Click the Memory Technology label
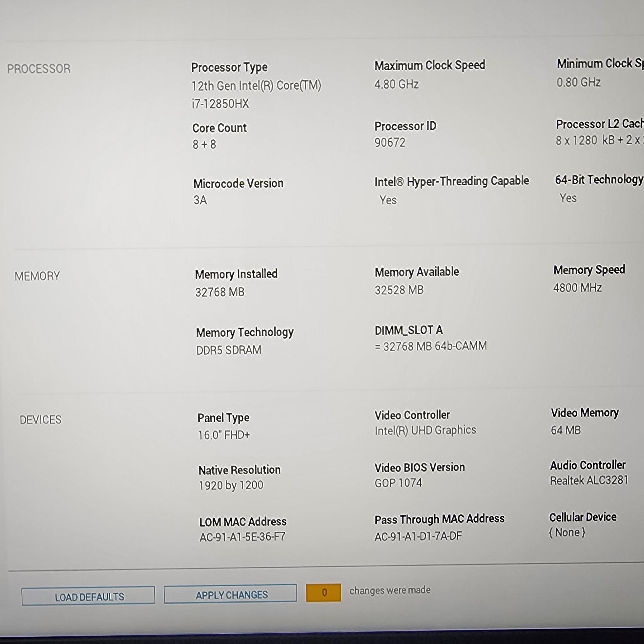 click(x=245, y=332)
